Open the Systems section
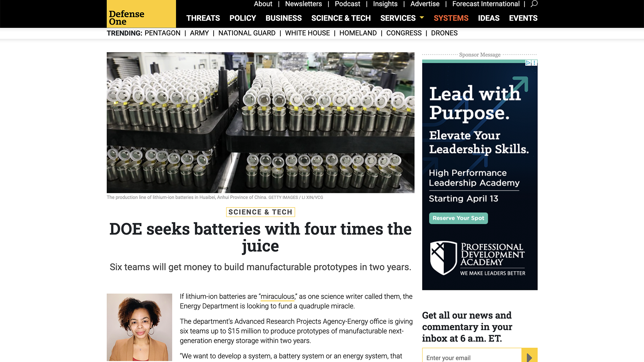 click(451, 18)
